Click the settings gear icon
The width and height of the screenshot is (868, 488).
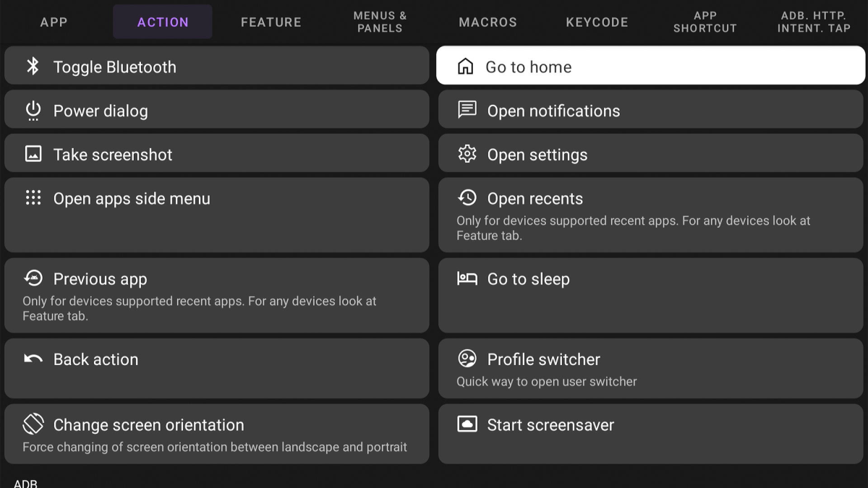tap(467, 154)
